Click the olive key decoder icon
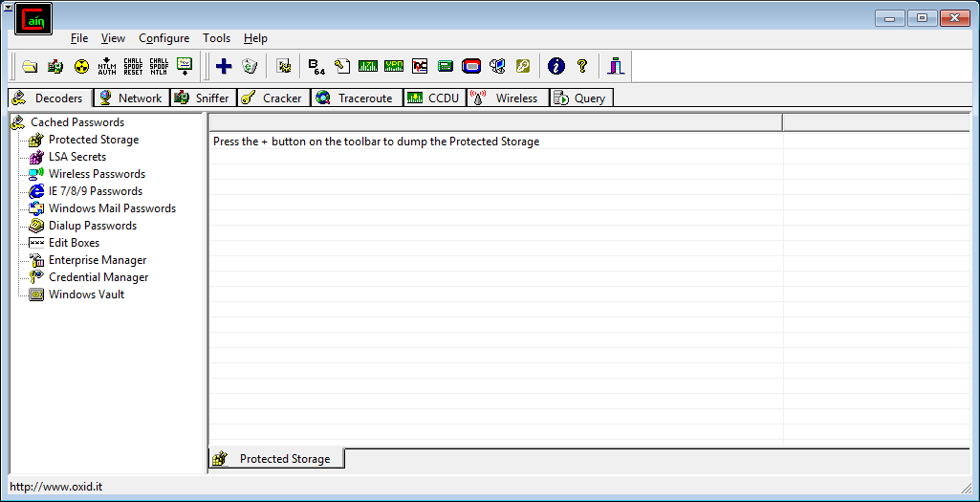Screen dimensions: 980x502 pyautogui.click(x=523, y=66)
